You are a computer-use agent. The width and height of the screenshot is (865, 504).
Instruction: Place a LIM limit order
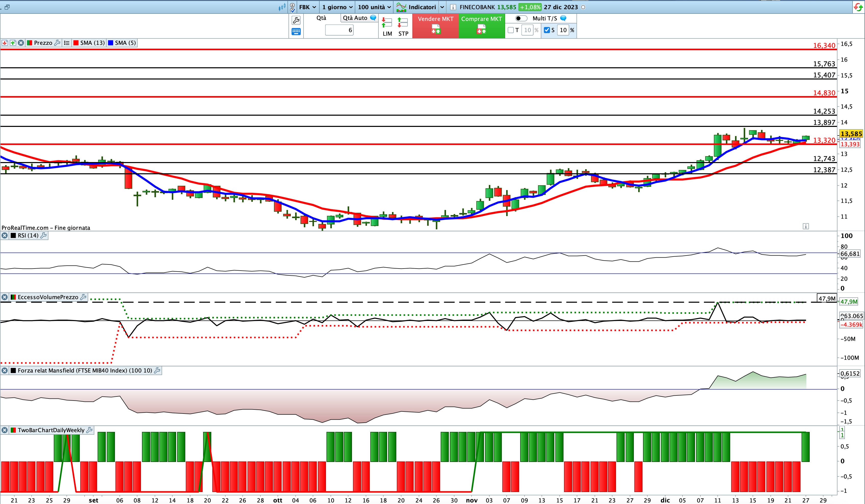pos(387,27)
